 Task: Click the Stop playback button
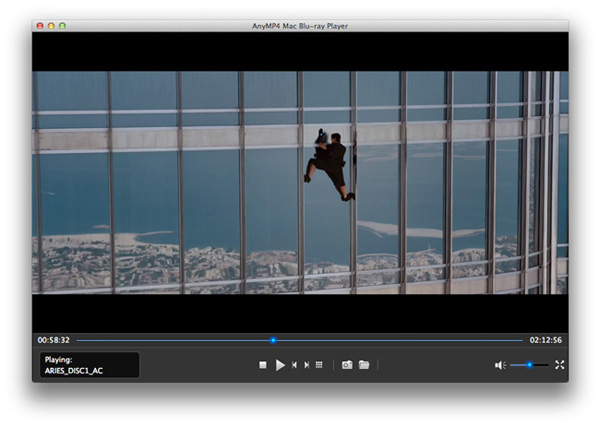[x=263, y=365]
